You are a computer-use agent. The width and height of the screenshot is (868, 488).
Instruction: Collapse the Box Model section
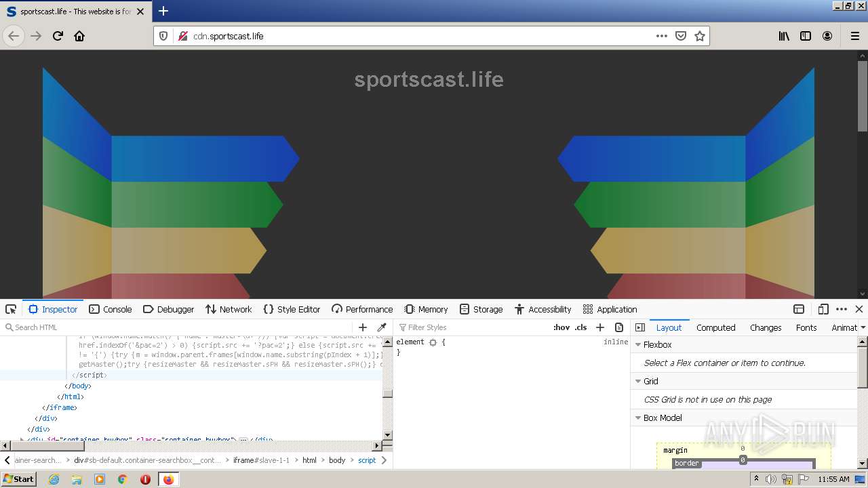(x=638, y=418)
